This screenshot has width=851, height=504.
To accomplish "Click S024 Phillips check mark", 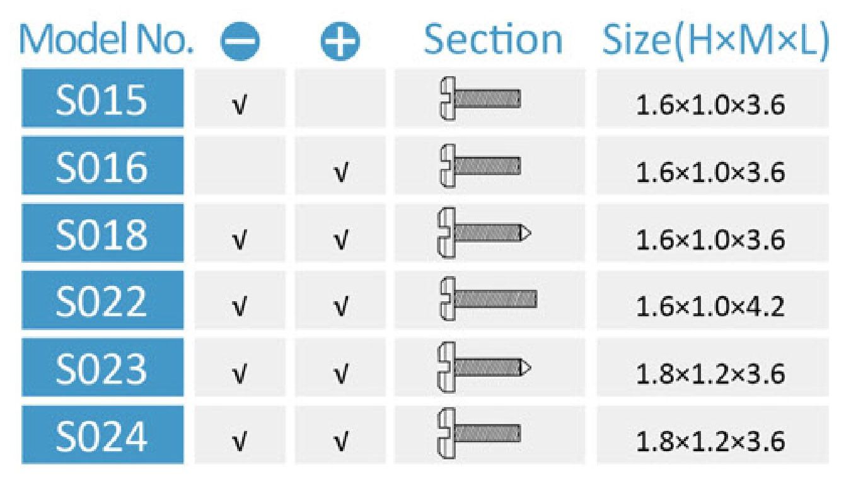I will (340, 441).
